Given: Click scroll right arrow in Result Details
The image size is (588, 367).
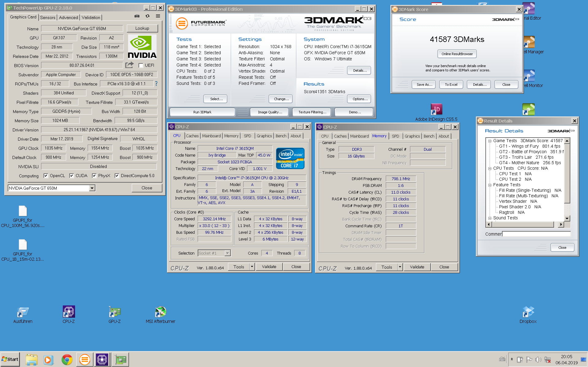Looking at the screenshot, I should click(561, 224).
